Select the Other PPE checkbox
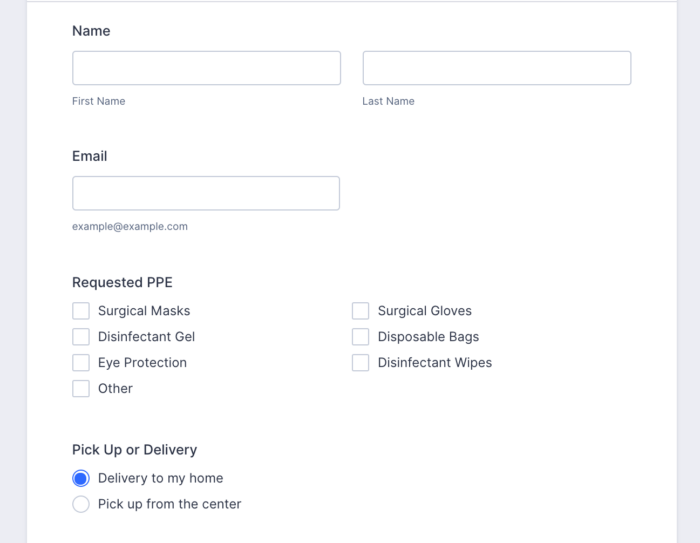This screenshot has height=543, width=700. (x=81, y=389)
